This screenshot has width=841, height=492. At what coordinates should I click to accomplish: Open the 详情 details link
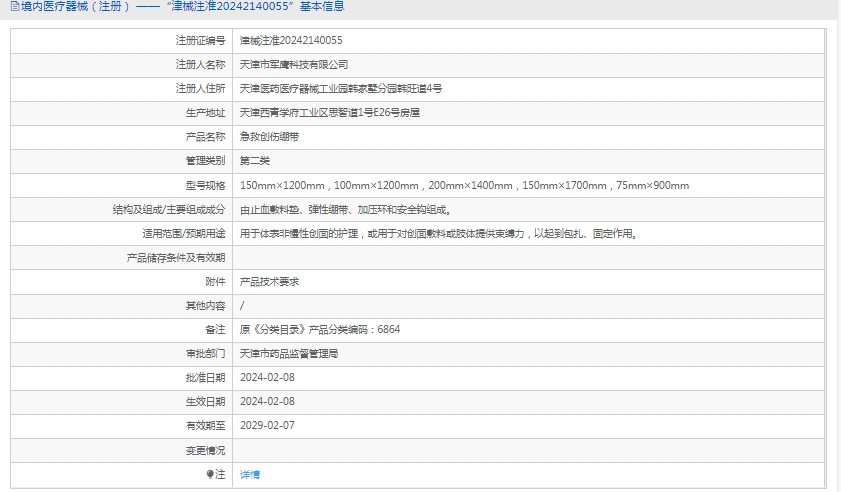point(250,475)
